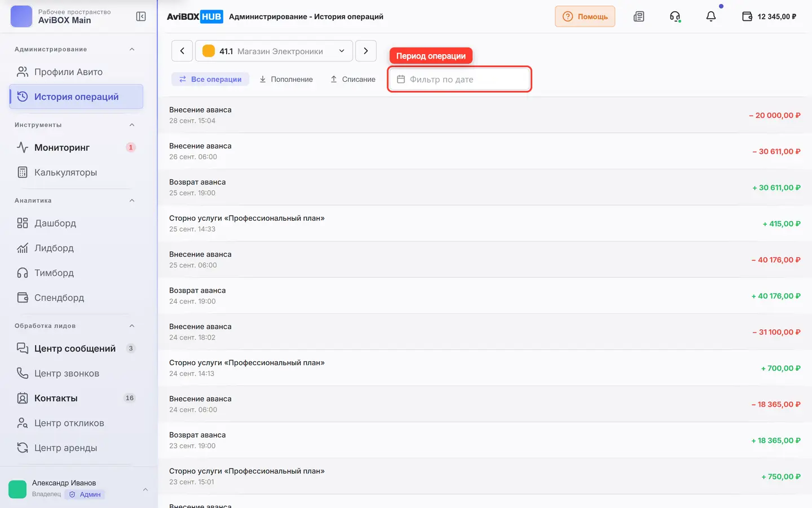Collapse the Администрирование section

132,49
